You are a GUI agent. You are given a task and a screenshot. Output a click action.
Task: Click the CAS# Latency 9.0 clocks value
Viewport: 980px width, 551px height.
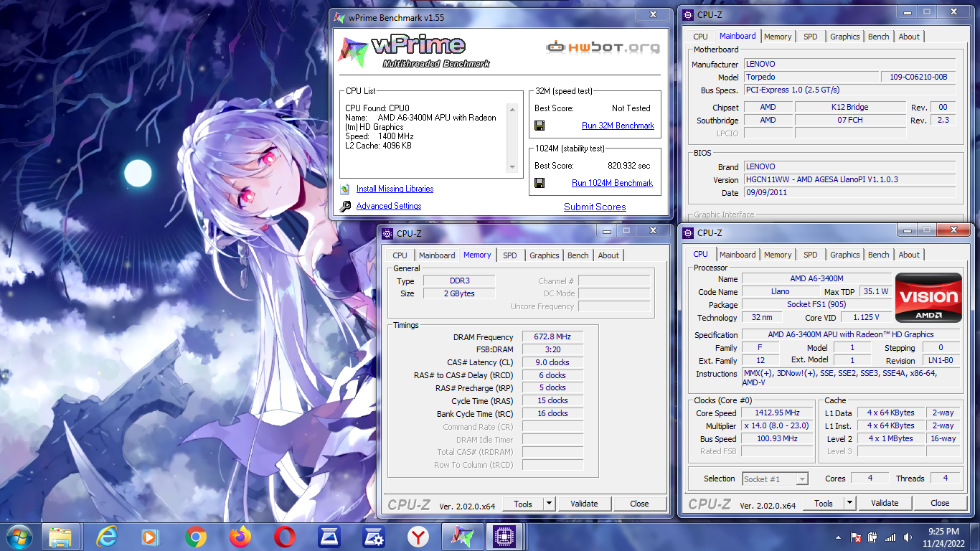(552, 362)
